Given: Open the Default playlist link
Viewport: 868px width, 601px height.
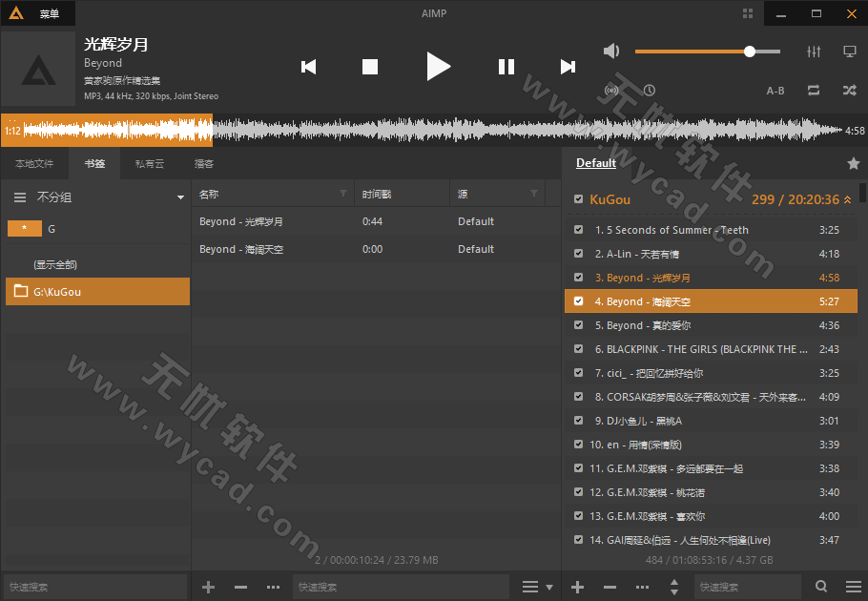Looking at the screenshot, I should click(x=596, y=163).
